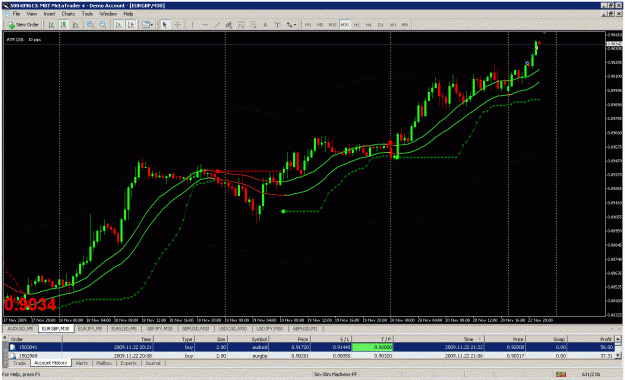Image resolution: width=625 pixels, height=380 pixels.
Task: Open the File menu
Action: [16, 14]
